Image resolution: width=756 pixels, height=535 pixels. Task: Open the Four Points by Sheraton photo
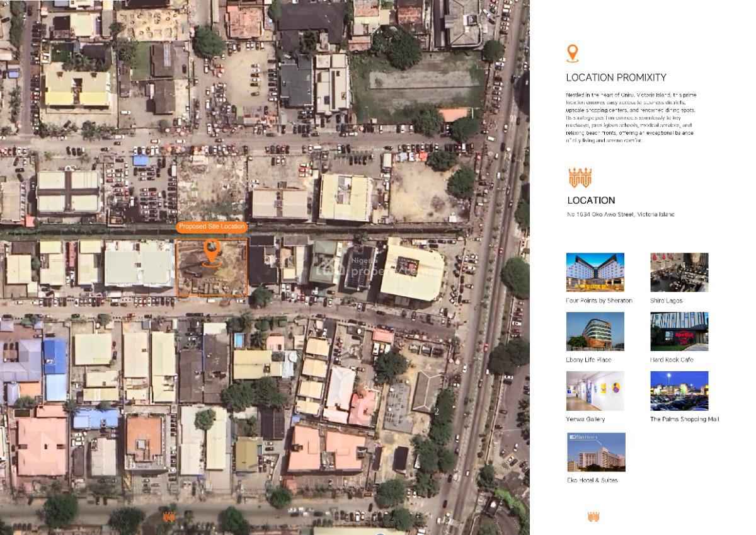coord(595,272)
